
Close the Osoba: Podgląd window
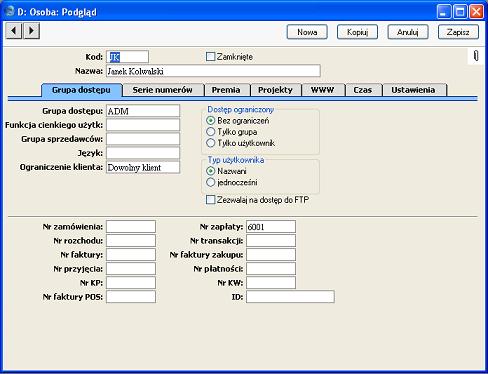pos(476,12)
